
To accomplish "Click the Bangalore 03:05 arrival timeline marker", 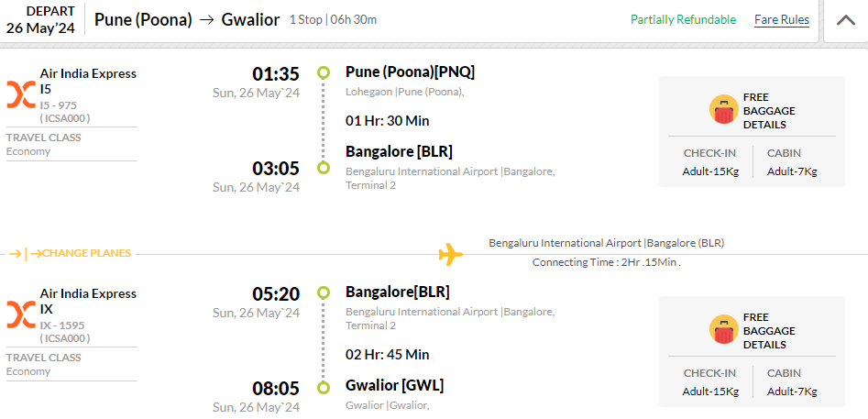I will click(x=324, y=168).
